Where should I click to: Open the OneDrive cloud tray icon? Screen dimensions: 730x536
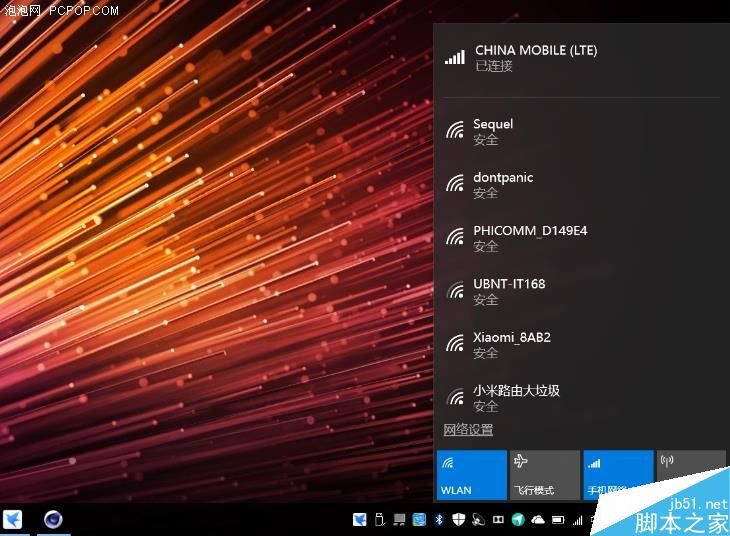[x=538, y=520]
